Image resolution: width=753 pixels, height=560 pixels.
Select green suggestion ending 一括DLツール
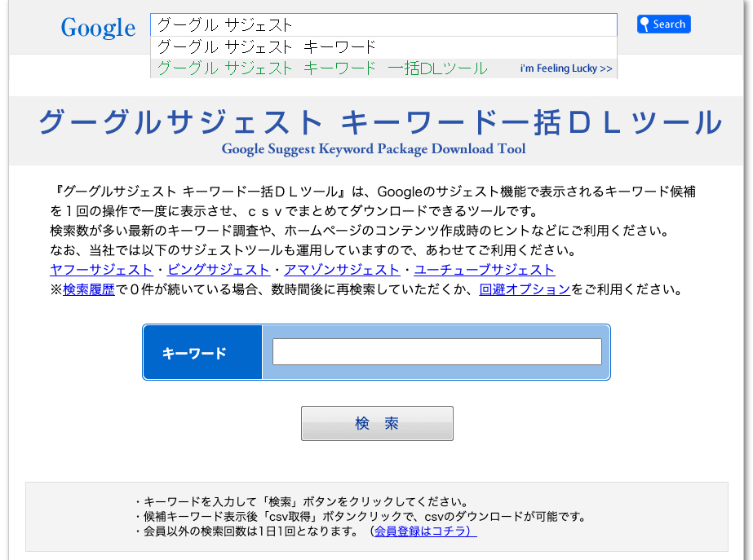click(x=322, y=68)
